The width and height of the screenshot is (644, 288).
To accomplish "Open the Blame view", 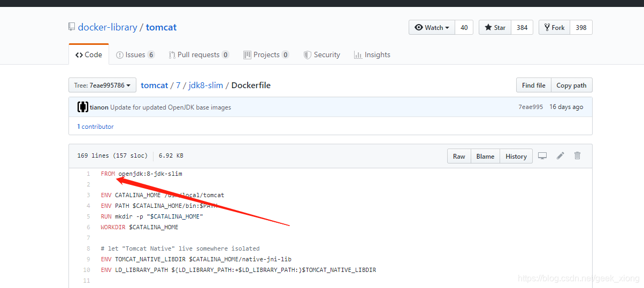I will pyautogui.click(x=485, y=156).
